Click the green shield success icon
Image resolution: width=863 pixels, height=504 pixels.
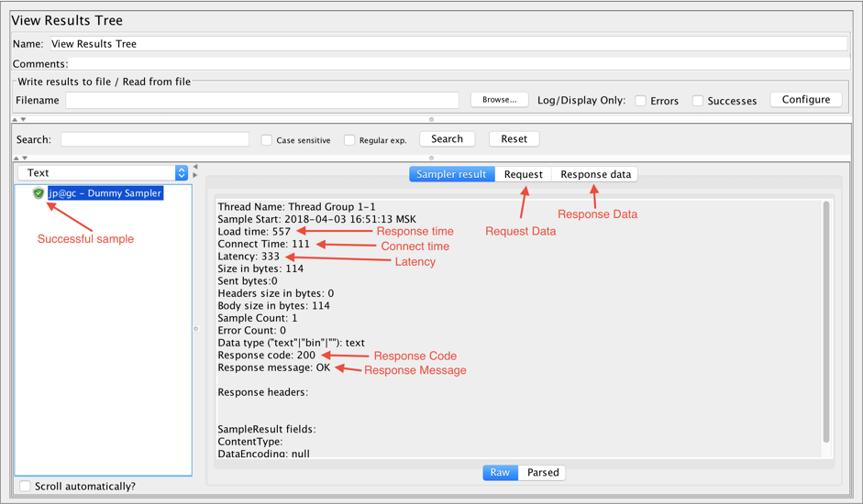pos(38,193)
